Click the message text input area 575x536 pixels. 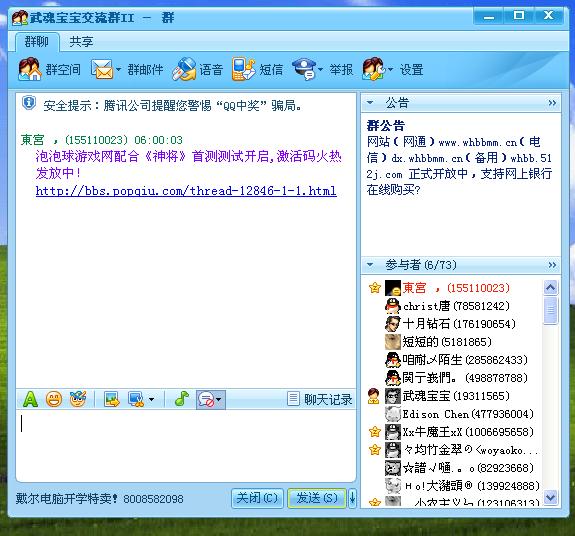(x=186, y=445)
